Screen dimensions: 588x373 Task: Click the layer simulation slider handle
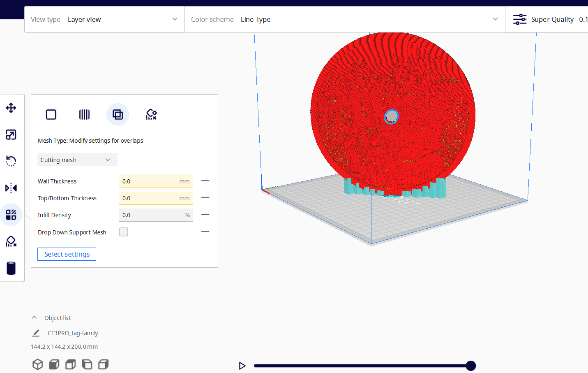click(x=471, y=366)
